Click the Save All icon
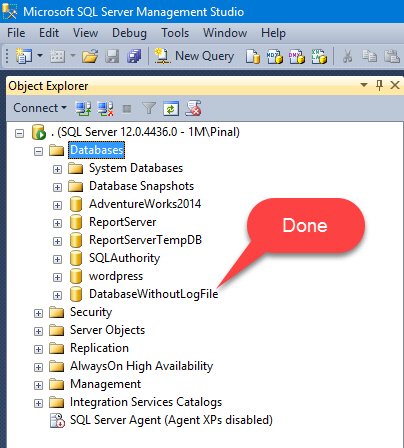 pos(134,56)
